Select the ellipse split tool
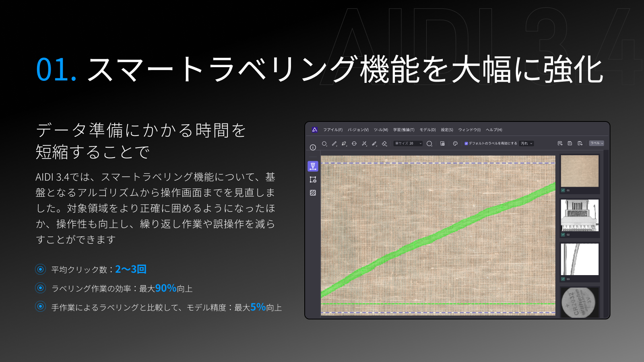Viewport: 644px width, 362px height. pos(354,144)
